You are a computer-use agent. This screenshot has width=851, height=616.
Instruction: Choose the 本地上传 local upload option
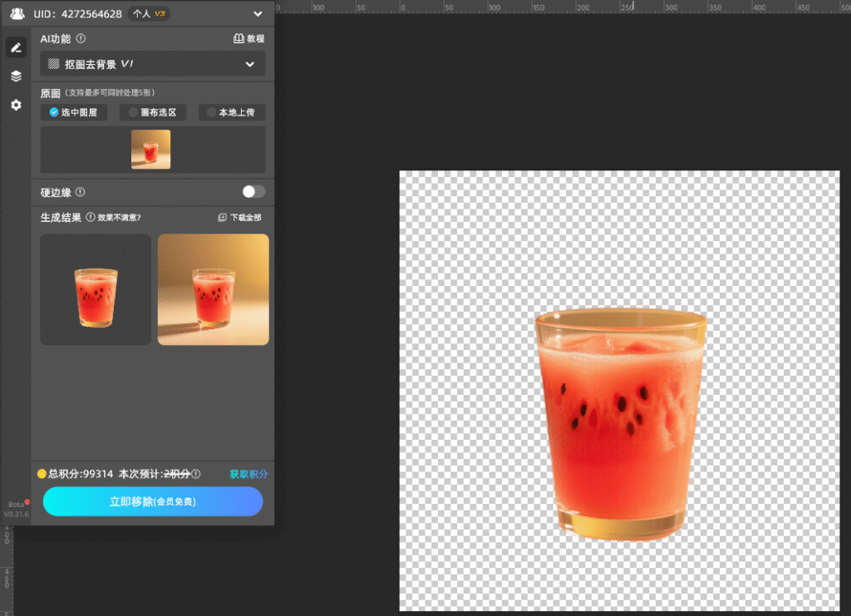pyautogui.click(x=232, y=112)
